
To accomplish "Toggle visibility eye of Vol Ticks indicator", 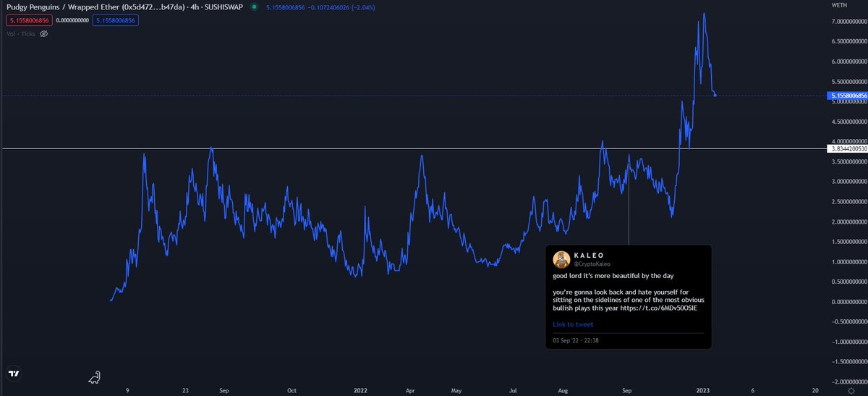I will point(43,34).
